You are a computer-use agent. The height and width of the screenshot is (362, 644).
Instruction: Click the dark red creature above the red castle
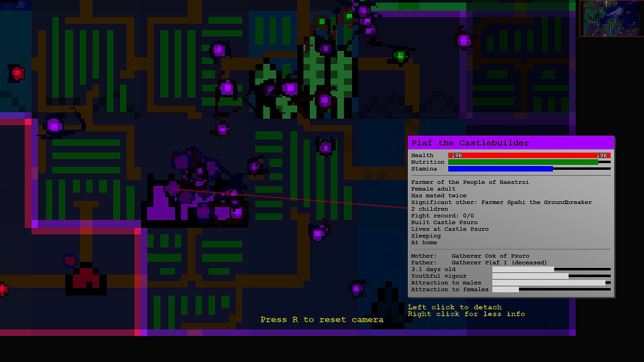70,260
